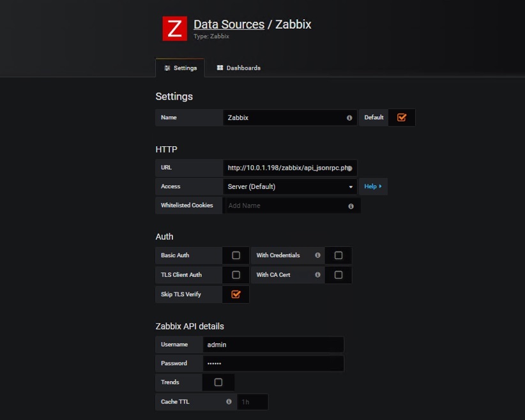Image resolution: width=525 pixels, height=420 pixels.
Task: Click the info icon in URL field
Action: [x=350, y=169]
